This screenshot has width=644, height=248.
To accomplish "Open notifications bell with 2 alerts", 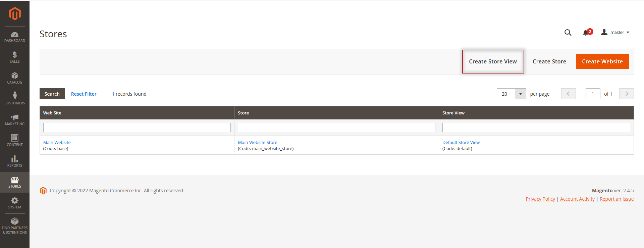I will click(587, 32).
